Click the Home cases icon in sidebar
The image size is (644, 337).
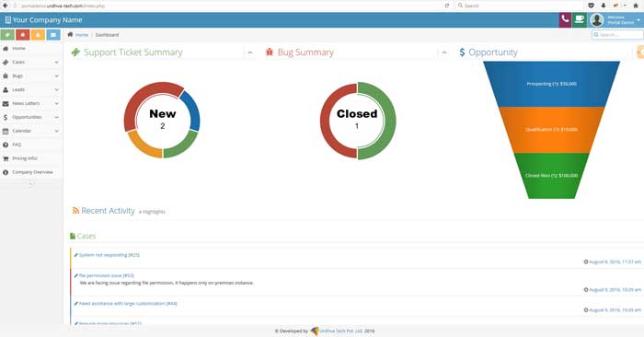(6, 49)
